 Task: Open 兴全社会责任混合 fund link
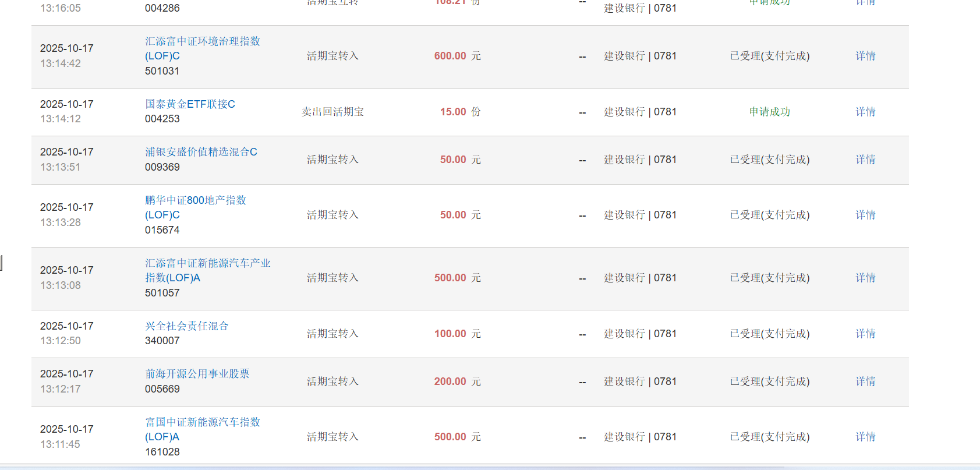pyautogui.click(x=186, y=326)
